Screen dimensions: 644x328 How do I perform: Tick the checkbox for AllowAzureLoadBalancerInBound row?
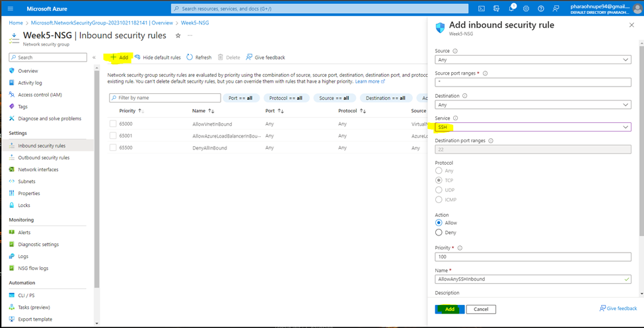coord(114,136)
